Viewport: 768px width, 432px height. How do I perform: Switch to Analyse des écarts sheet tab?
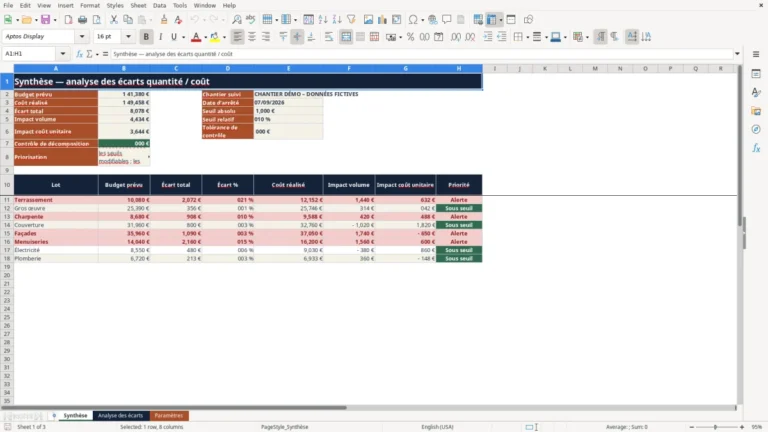click(x=120, y=415)
